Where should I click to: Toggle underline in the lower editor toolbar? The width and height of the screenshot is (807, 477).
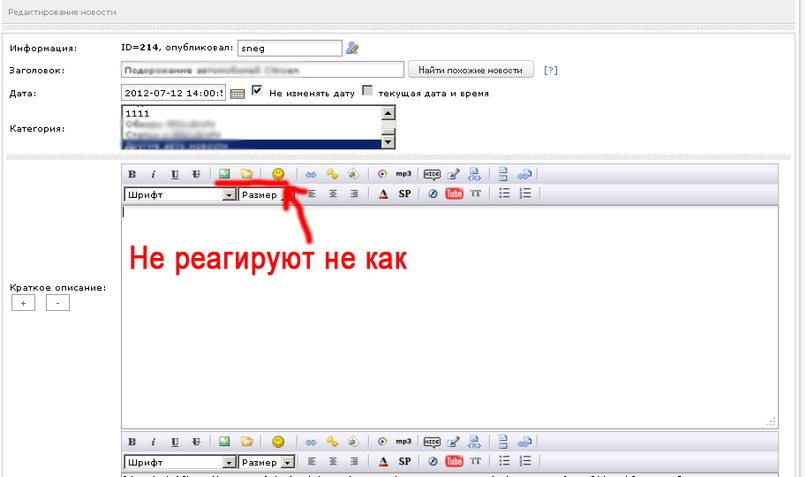[175, 441]
